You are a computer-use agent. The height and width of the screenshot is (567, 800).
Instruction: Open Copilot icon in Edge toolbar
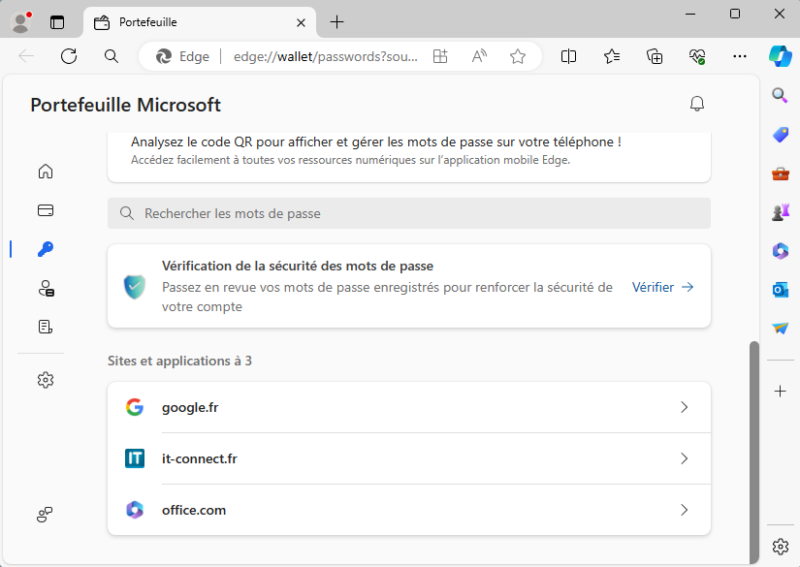click(x=780, y=56)
